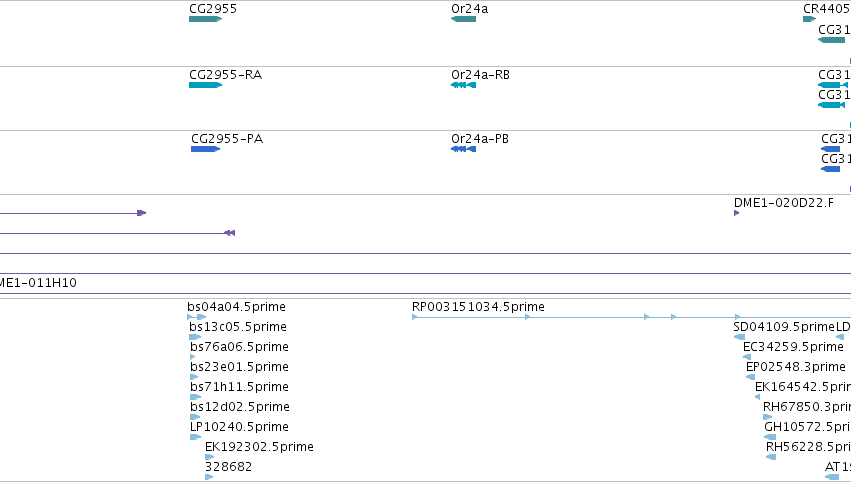
Task: Click the CG2955-RA label
Action: (226, 75)
